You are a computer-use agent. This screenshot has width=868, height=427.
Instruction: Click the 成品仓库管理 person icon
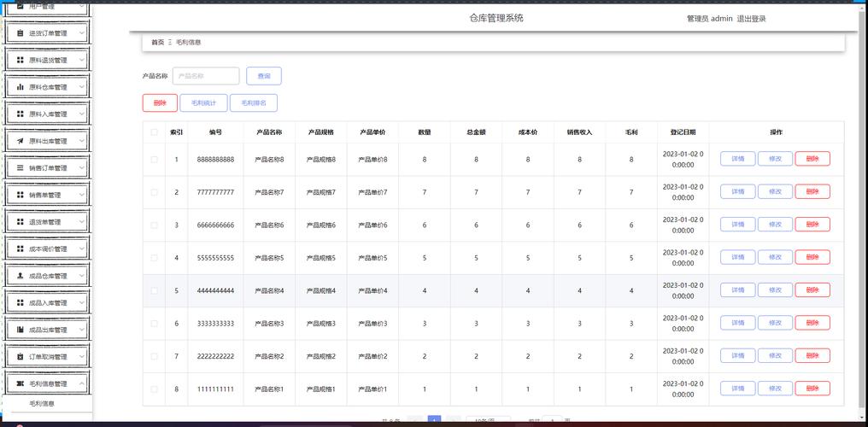(x=20, y=276)
